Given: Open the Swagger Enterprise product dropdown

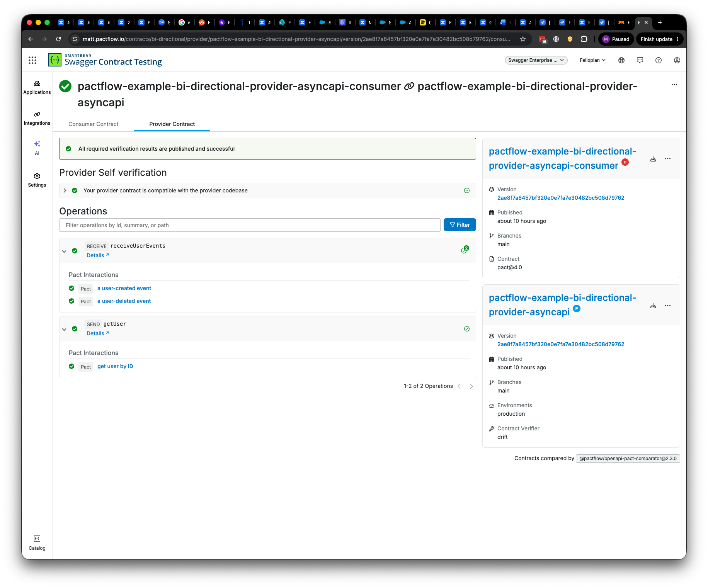Looking at the screenshot, I should 536,60.
